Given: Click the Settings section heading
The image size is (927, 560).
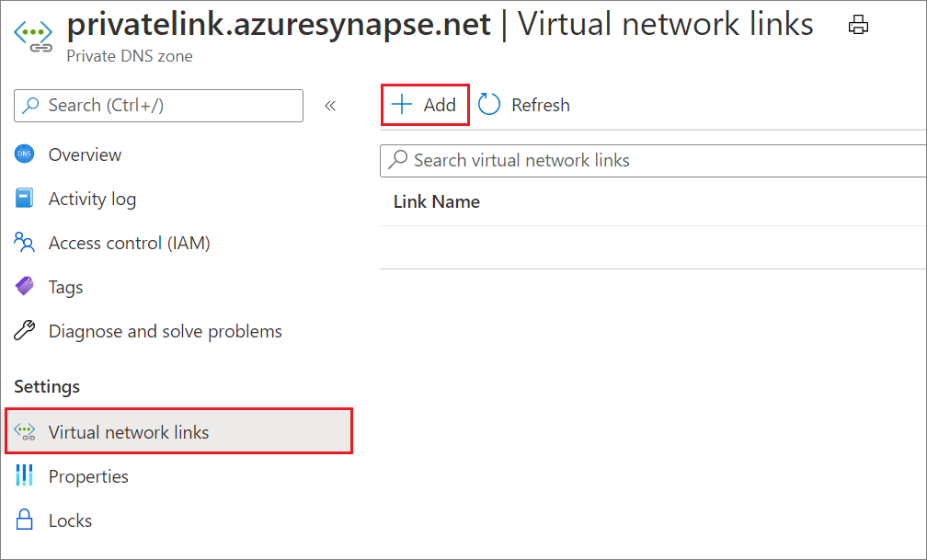Looking at the screenshot, I should (47, 387).
